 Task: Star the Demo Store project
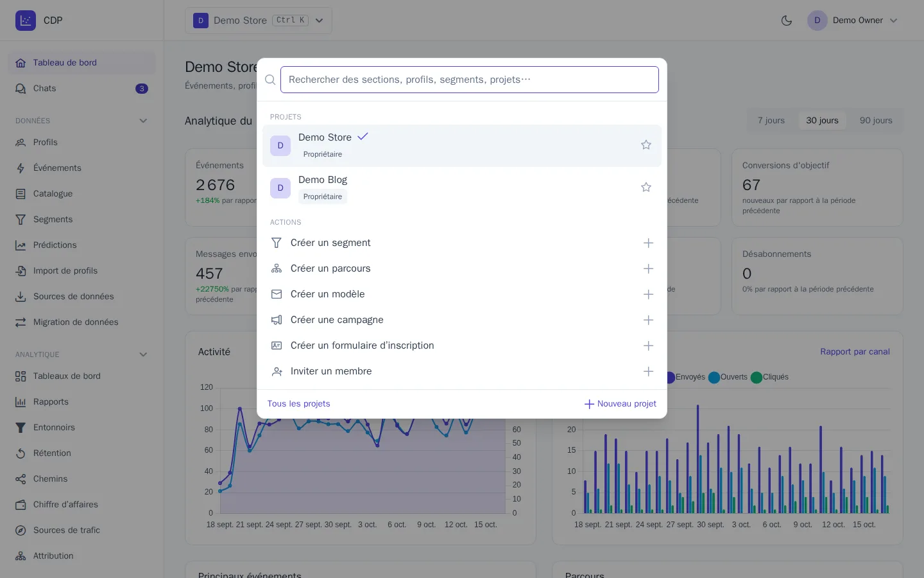click(x=646, y=145)
